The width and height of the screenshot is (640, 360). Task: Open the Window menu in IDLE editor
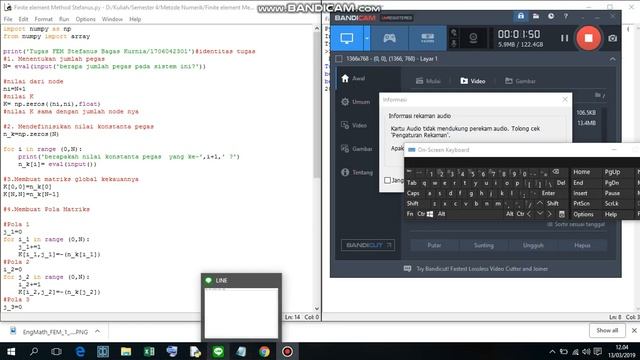click(112, 19)
